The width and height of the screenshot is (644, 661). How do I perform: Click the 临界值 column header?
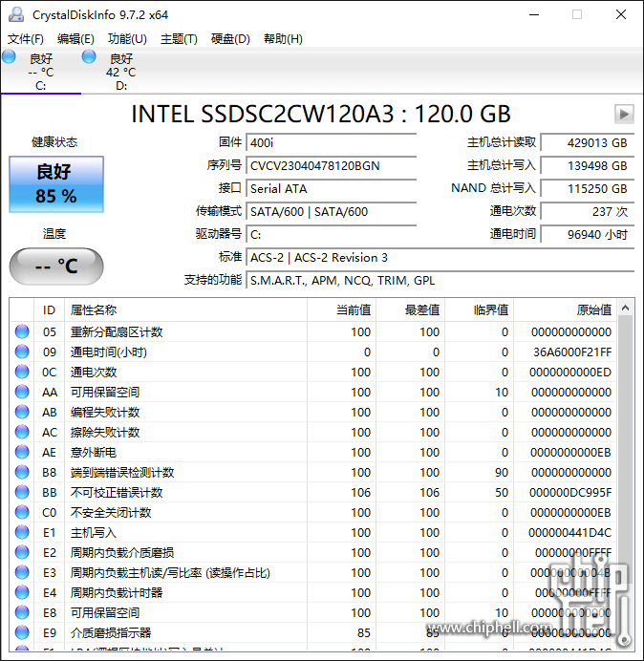(479, 310)
